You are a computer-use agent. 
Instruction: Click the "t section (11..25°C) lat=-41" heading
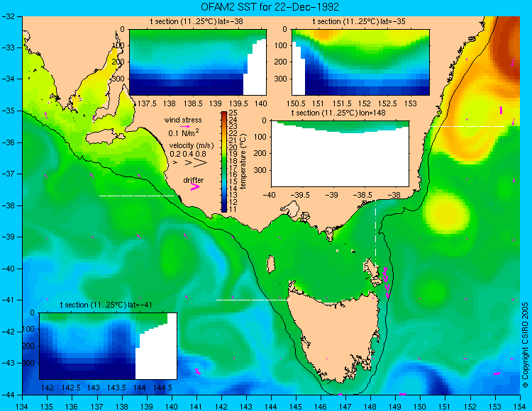coord(106,305)
